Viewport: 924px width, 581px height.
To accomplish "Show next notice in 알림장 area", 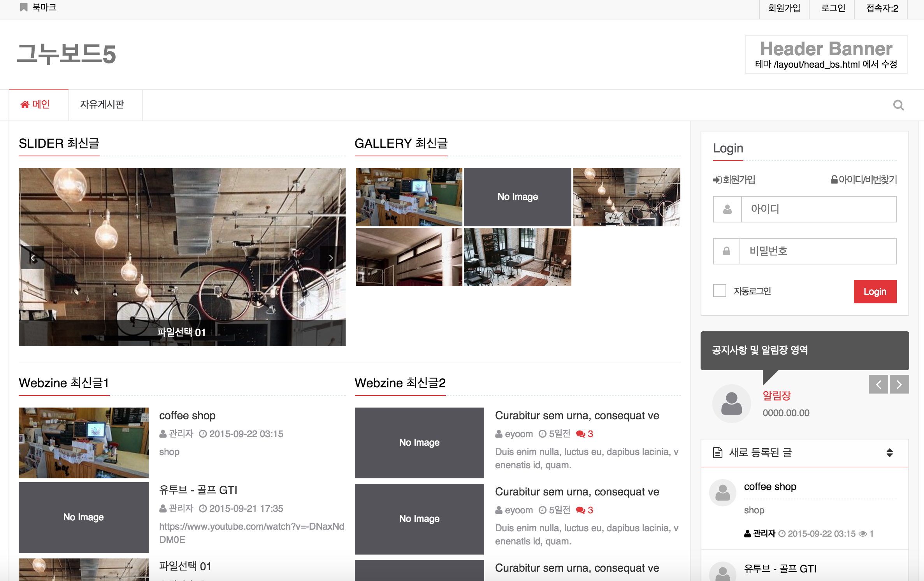I will pos(899,385).
